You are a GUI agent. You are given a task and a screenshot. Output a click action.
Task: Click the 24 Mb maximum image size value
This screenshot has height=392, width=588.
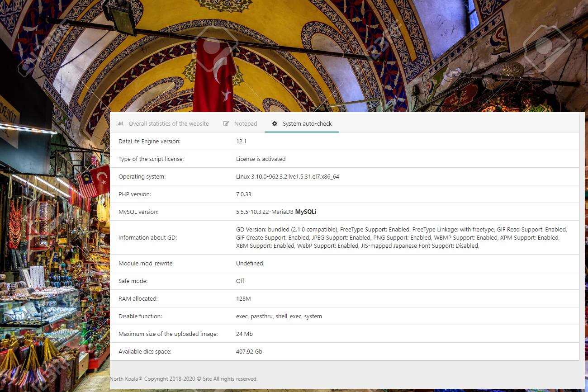click(x=244, y=334)
